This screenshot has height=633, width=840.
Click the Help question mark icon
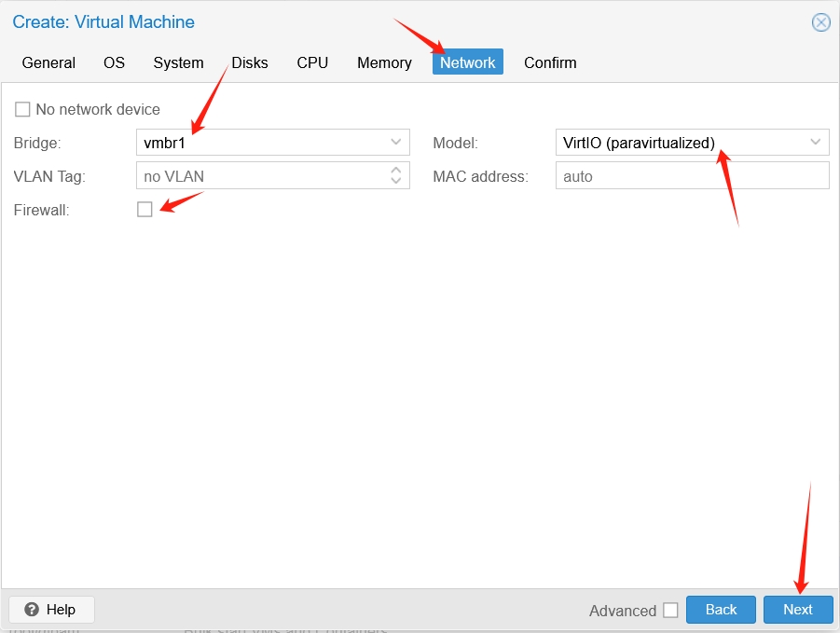(32, 610)
